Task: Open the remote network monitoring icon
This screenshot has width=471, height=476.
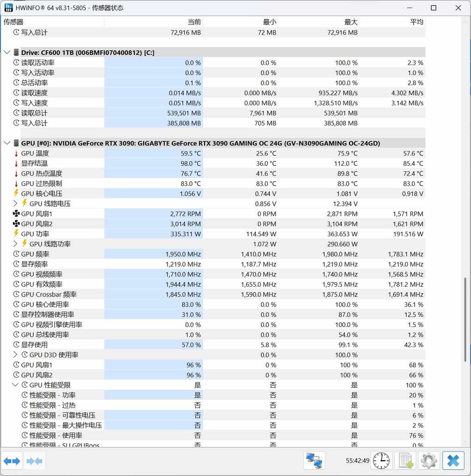Action: (314, 461)
